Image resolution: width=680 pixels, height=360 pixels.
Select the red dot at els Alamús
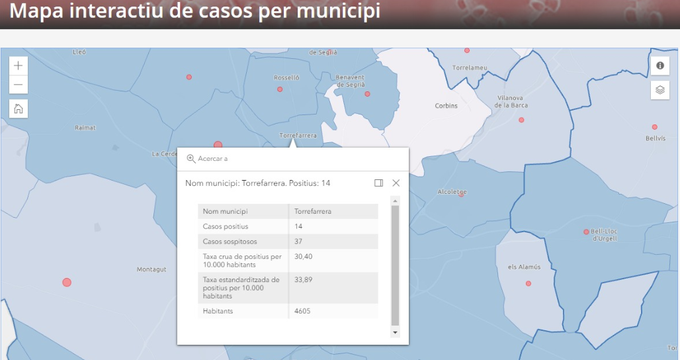[x=528, y=284]
